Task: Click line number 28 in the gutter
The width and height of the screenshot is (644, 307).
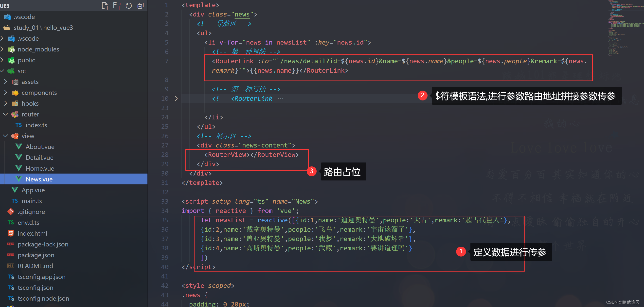Action: point(165,155)
